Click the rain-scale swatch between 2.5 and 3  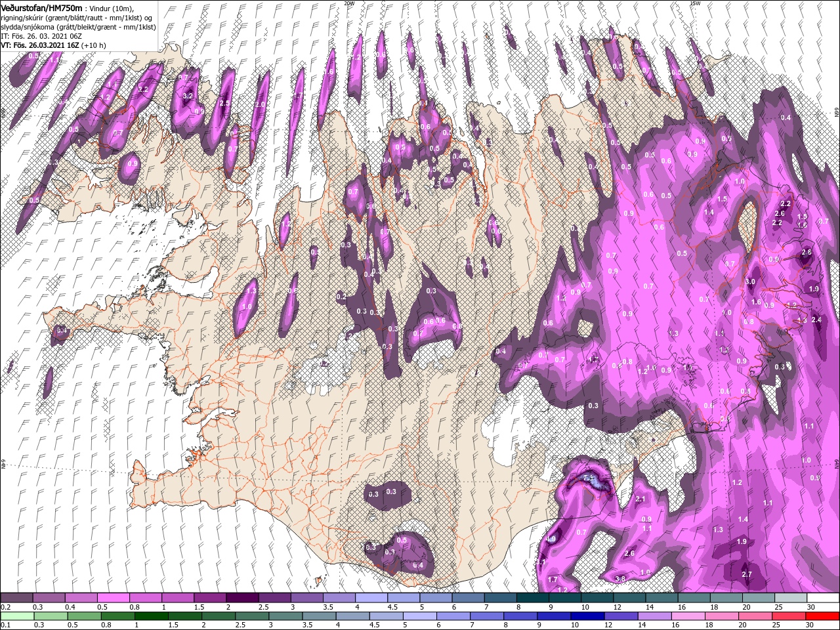pos(252,616)
